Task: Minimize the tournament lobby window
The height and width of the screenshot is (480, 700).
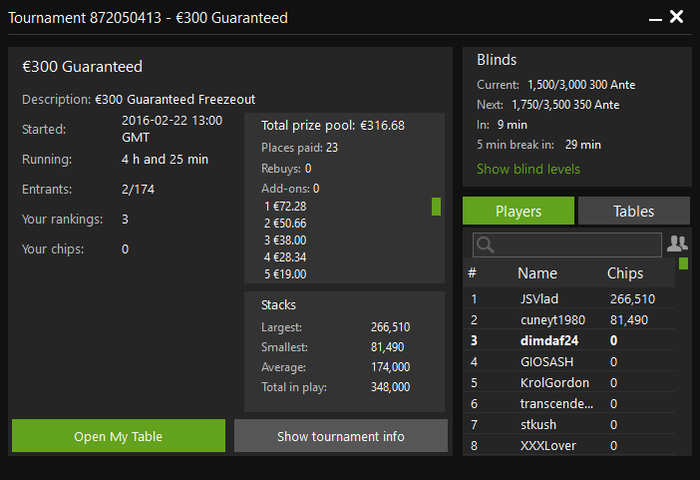Action: click(x=654, y=17)
